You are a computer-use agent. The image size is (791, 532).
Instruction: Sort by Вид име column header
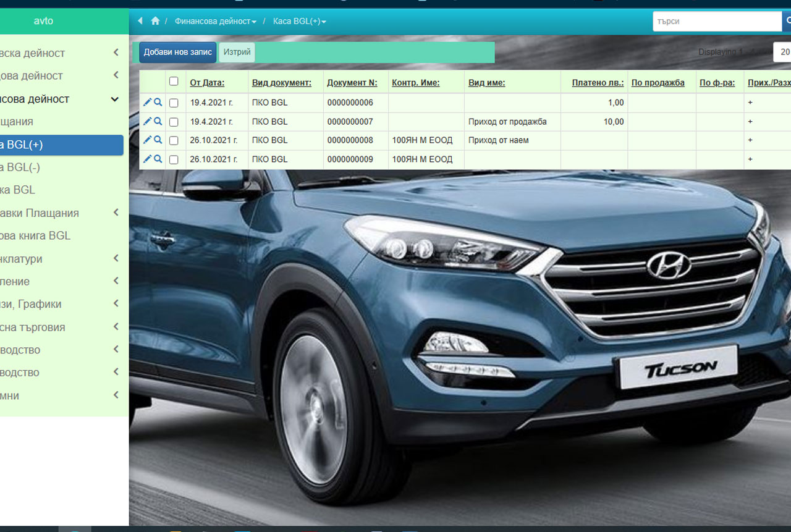pos(487,83)
